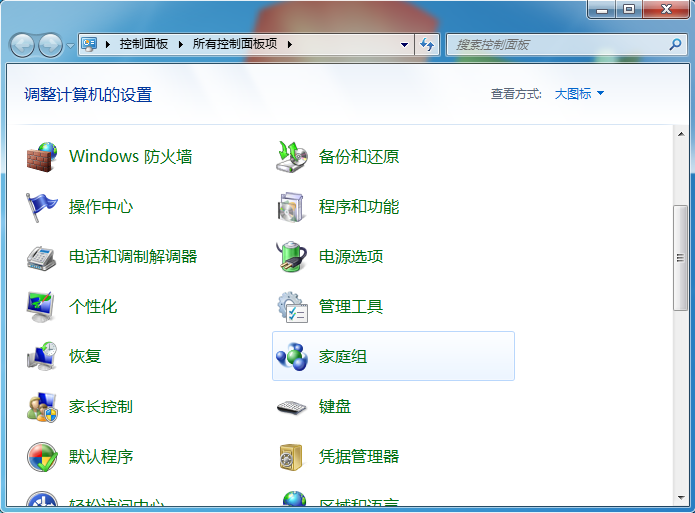Click the 所有控制面板项 breadcrumb segment
695x513 pixels.
[235, 44]
